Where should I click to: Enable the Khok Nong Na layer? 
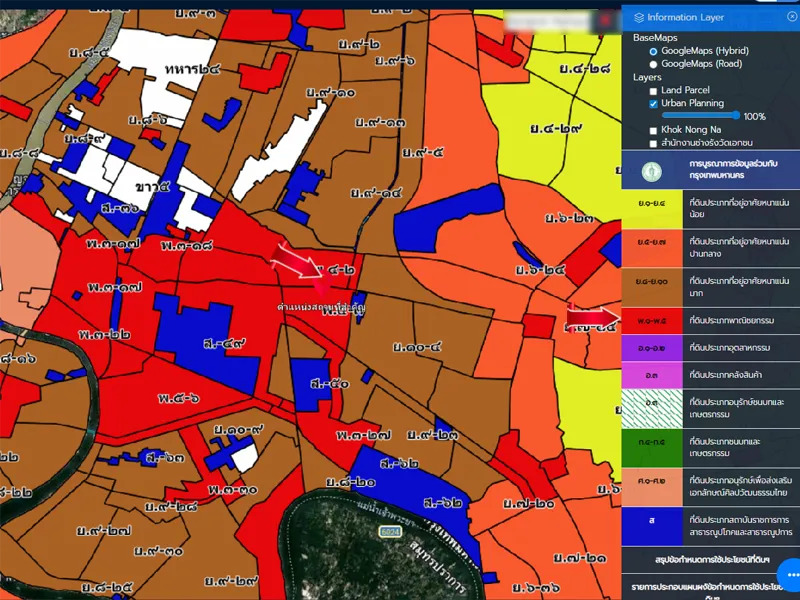pos(654,130)
